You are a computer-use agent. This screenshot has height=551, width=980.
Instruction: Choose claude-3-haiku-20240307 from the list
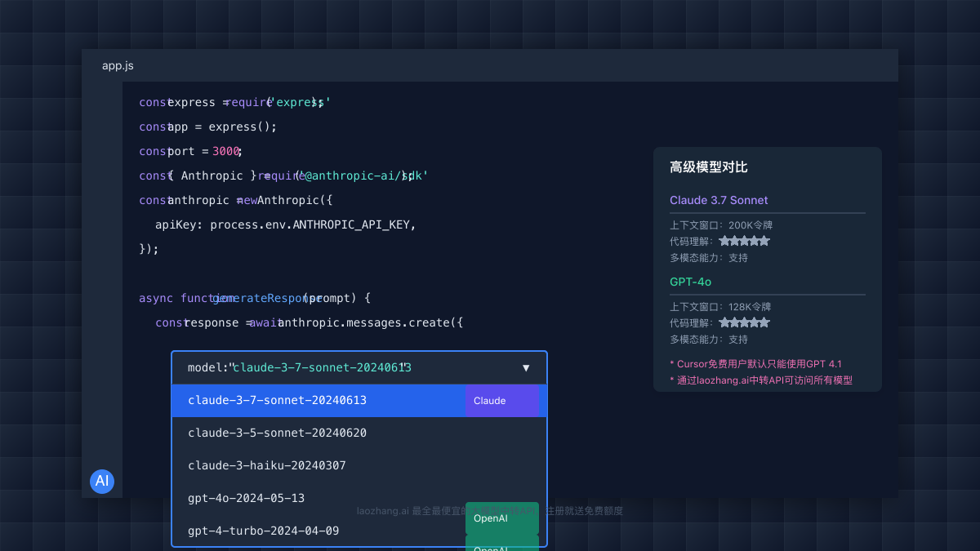[x=359, y=466]
